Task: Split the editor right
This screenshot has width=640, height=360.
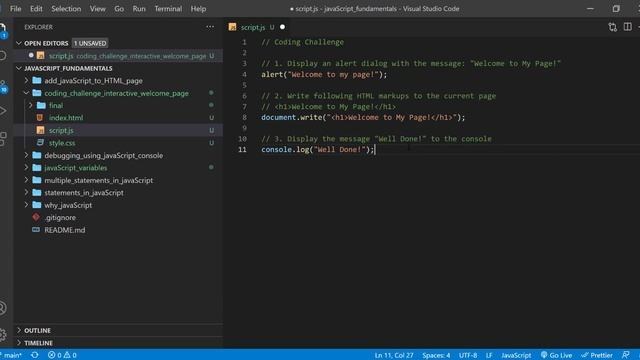Action: tap(628, 27)
